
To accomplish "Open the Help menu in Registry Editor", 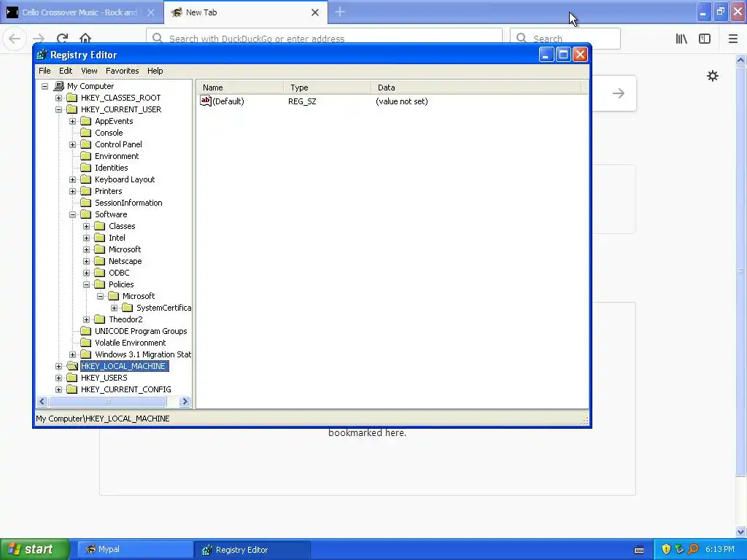I will 155,71.
